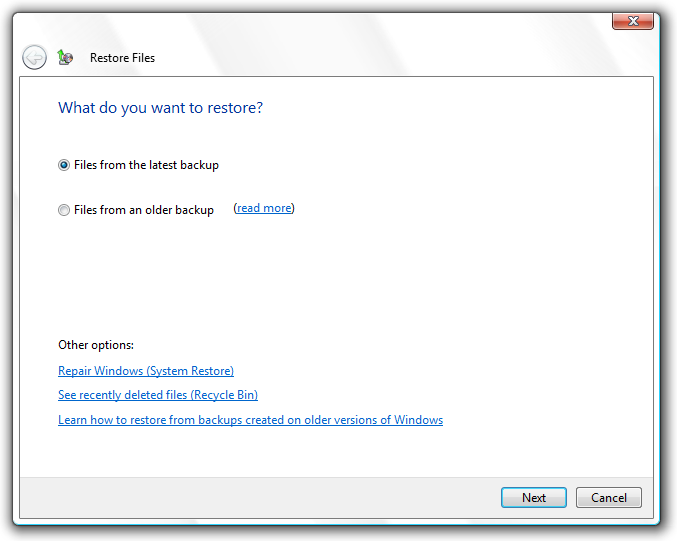
Task: Click the Cancel button
Action: point(609,498)
